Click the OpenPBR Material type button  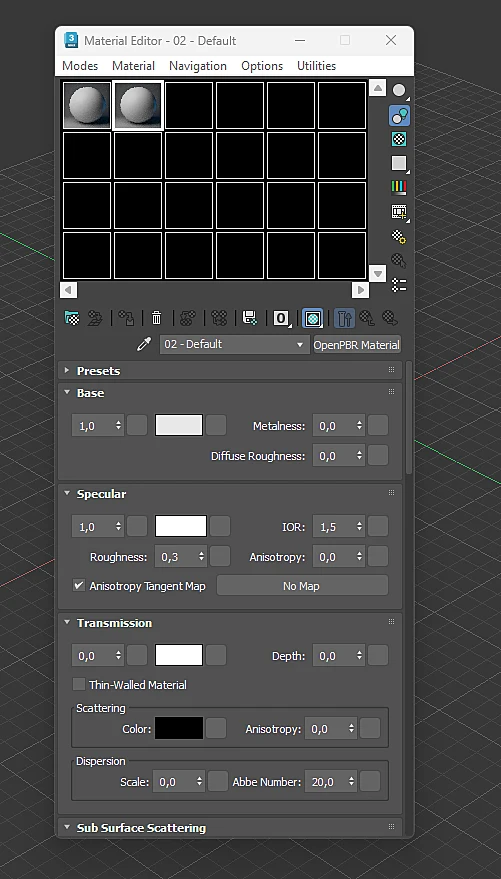point(356,345)
